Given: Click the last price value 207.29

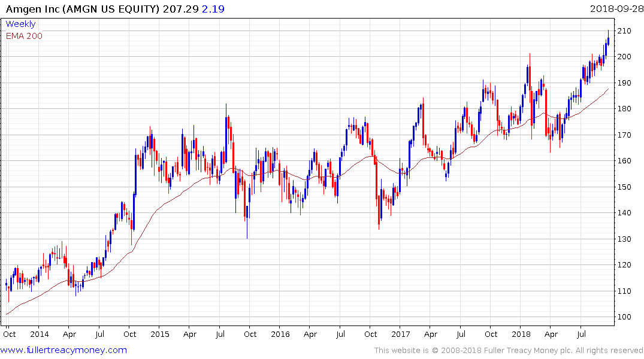Looking at the screenshot, I should 181,9.
